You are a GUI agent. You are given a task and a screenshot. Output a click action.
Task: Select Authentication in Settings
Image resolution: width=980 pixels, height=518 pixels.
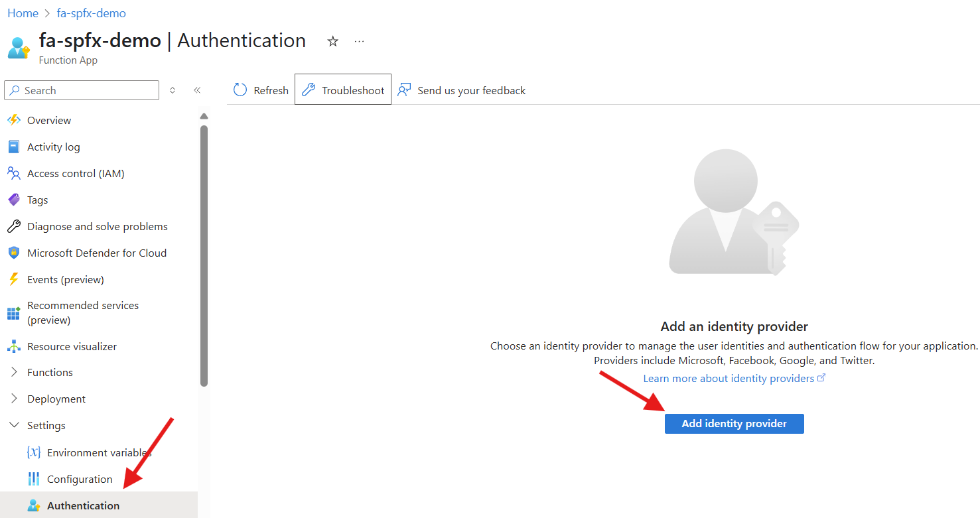click(99, 505)
